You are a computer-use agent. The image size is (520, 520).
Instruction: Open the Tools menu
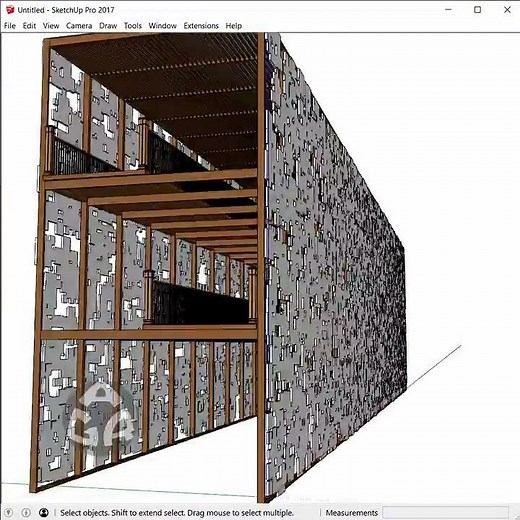(x=133, y=26)
